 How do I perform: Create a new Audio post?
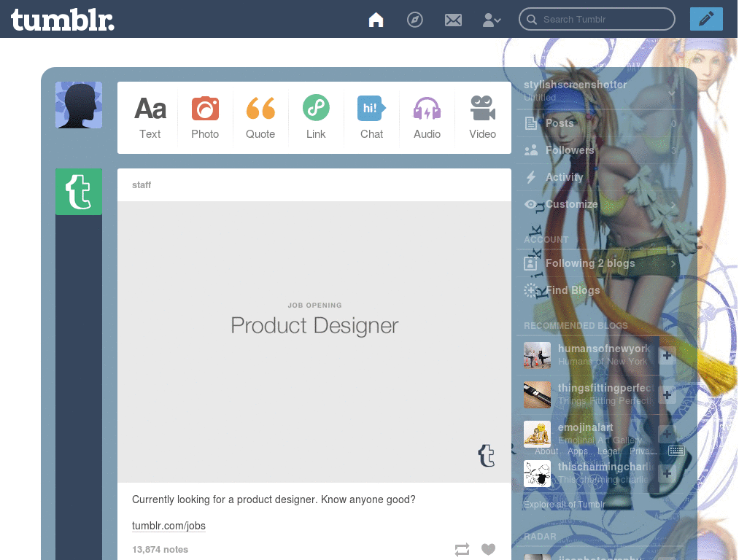(427, 117)
